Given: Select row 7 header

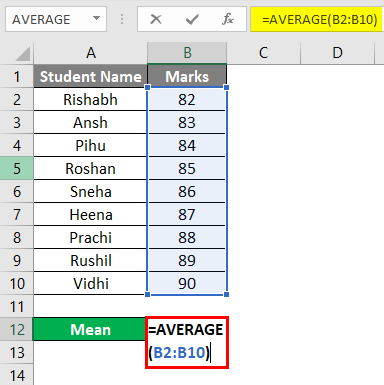Looking at the screenshot, I should pyautogui.click(x=17, y=214).
